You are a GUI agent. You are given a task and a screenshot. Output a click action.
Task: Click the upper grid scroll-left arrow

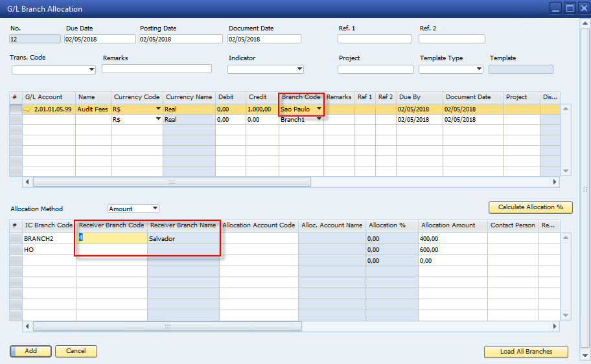pos(27,182)
